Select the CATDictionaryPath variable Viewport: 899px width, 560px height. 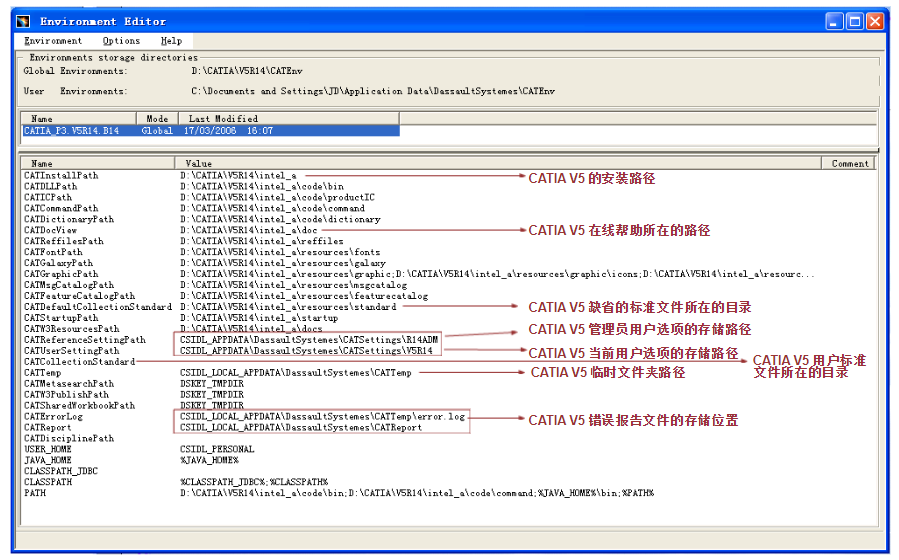point(69,219)
